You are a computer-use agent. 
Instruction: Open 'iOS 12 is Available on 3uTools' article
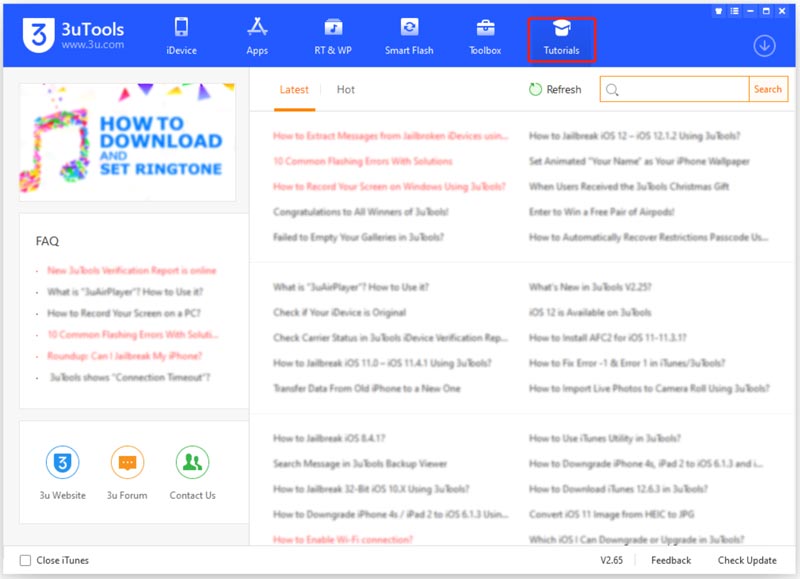point(590,312)
